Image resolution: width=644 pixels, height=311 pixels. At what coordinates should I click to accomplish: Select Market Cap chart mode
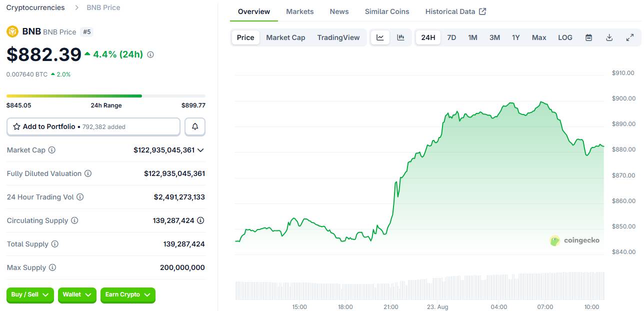pos(285,37)
